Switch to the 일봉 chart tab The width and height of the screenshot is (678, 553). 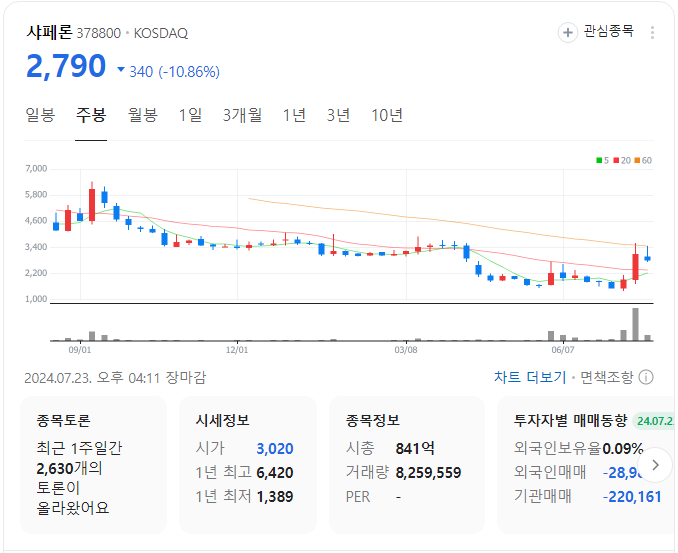pyautogui.click(x=40, y=115)
